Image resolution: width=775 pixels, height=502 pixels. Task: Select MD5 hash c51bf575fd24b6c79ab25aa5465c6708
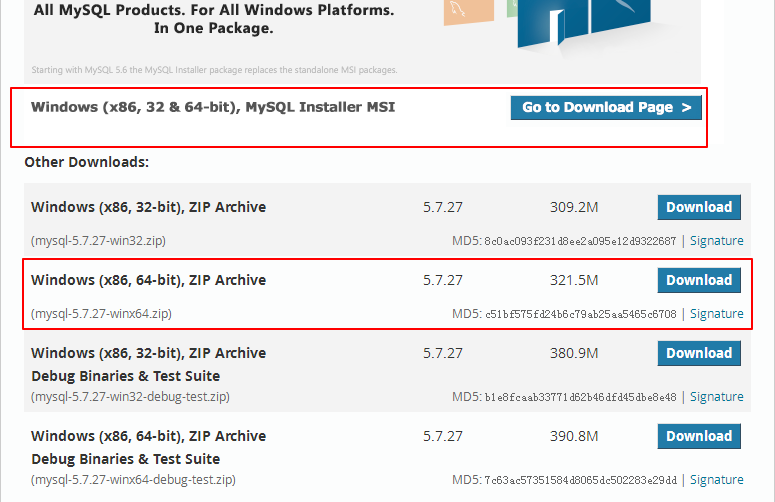(581, 314)
